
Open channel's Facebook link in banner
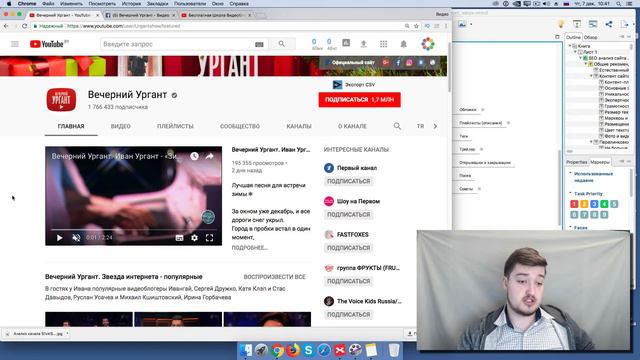pyautogui.click(x=398, y=62)
